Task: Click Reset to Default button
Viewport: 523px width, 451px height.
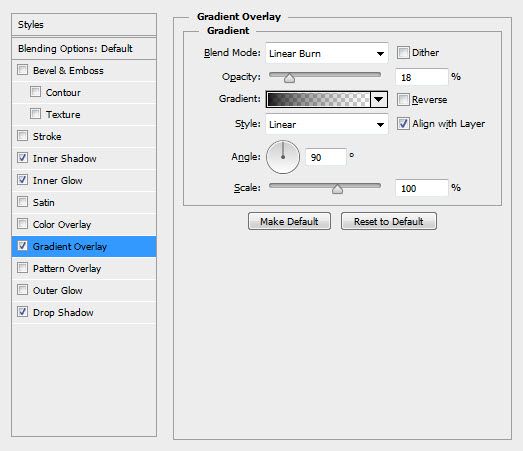Action: 389,221
